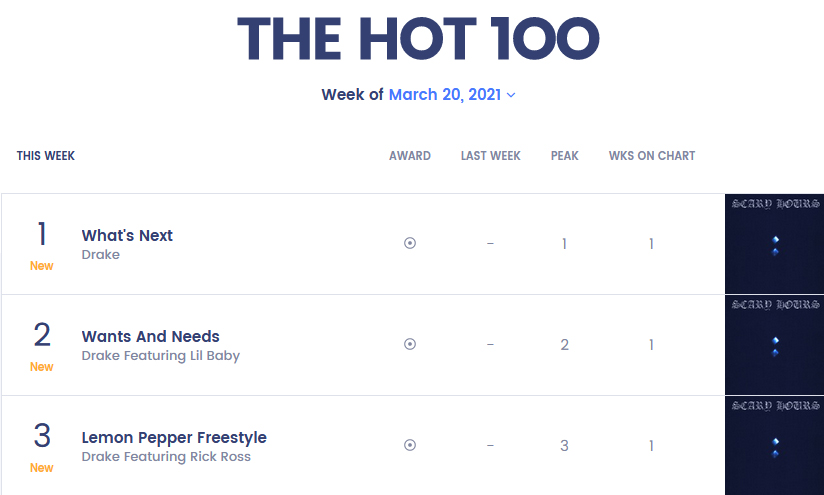Click the award icon for Wants And Needs
This screenshot has height=495, width=824.
[410, 344]
